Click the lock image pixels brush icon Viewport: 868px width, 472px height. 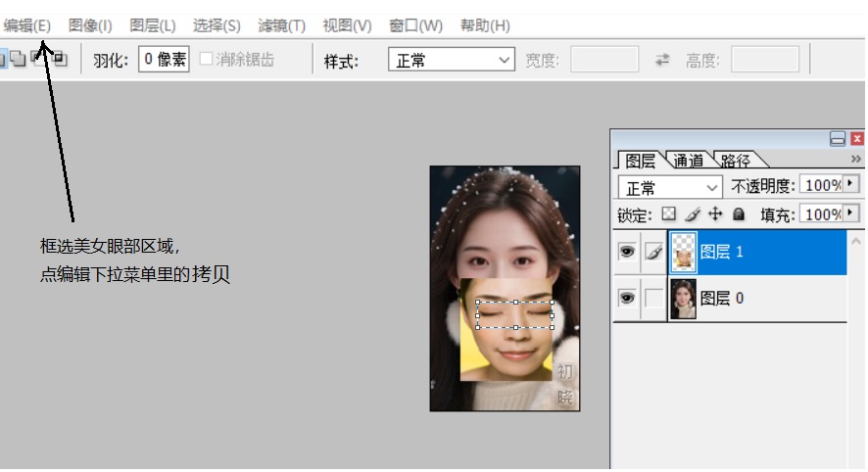click(692, 213)
